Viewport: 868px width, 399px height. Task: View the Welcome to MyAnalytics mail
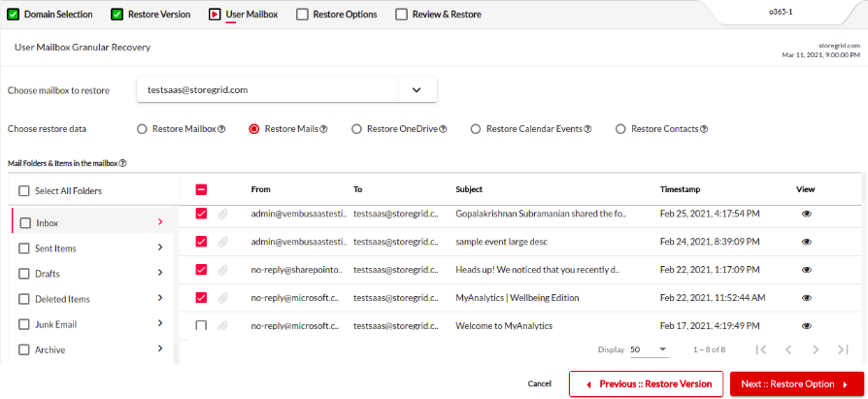pyautogui.click(x=807, y=326)
